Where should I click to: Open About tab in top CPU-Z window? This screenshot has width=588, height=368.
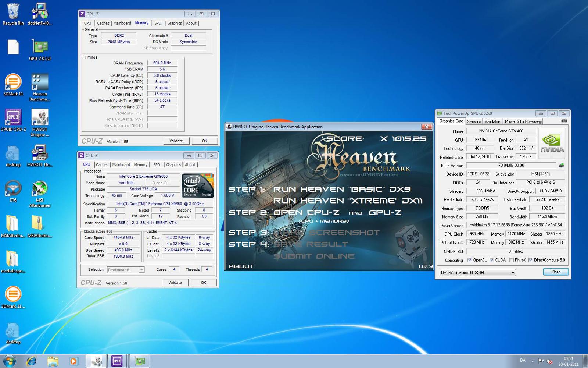point(191,23)
